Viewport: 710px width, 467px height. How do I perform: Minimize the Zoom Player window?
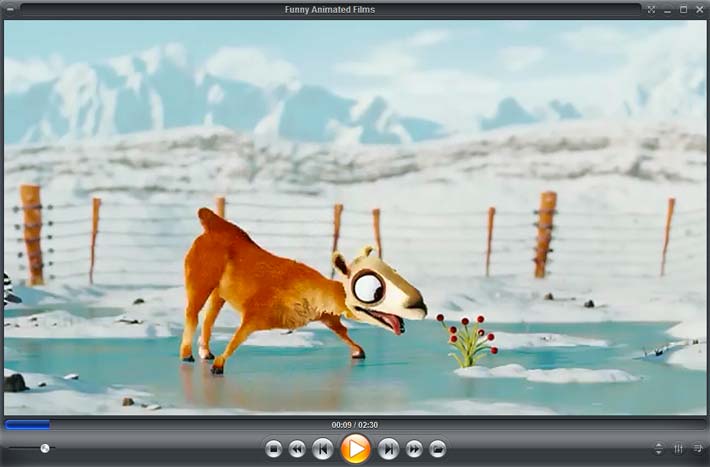point(667,10)
